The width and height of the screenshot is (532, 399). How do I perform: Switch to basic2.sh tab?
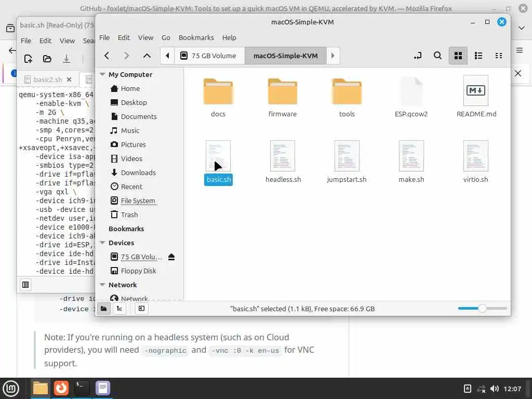tap(48, 79)
